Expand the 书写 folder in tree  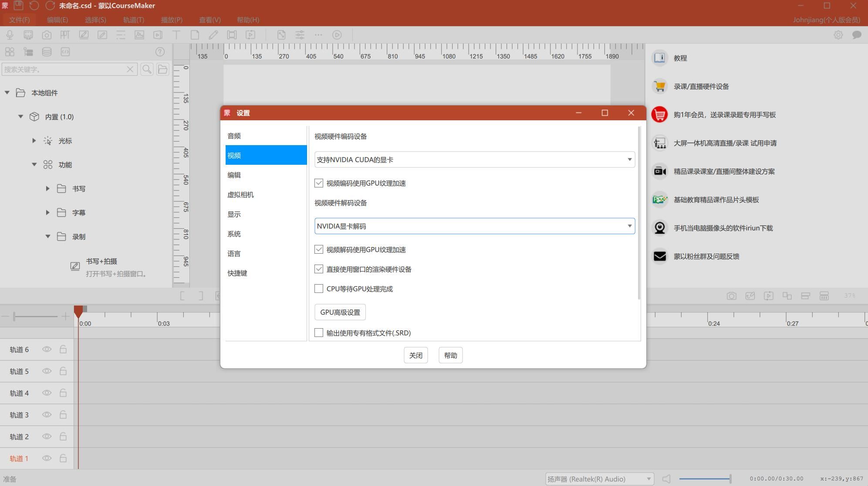[x=47, y=189]
